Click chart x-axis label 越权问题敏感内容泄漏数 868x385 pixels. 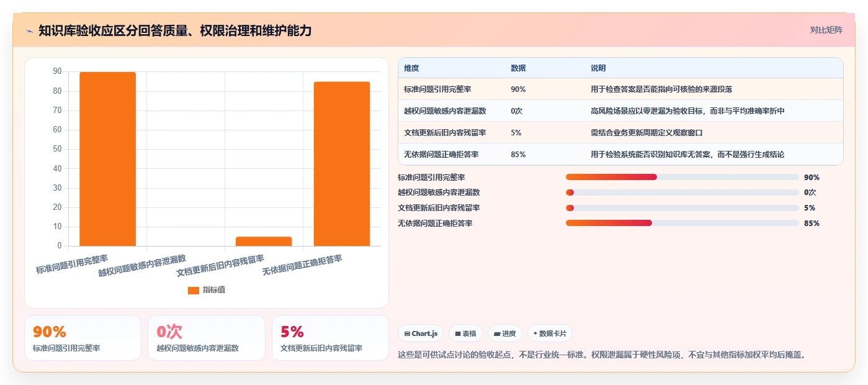(142, 266)
